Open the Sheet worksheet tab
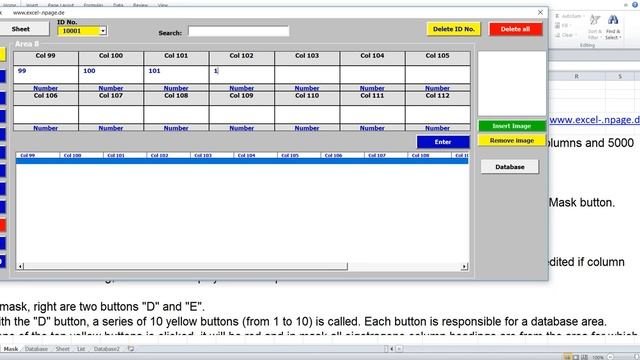This screenshot has width=640, height=360. pyautogui.click(x=62, y=349)
